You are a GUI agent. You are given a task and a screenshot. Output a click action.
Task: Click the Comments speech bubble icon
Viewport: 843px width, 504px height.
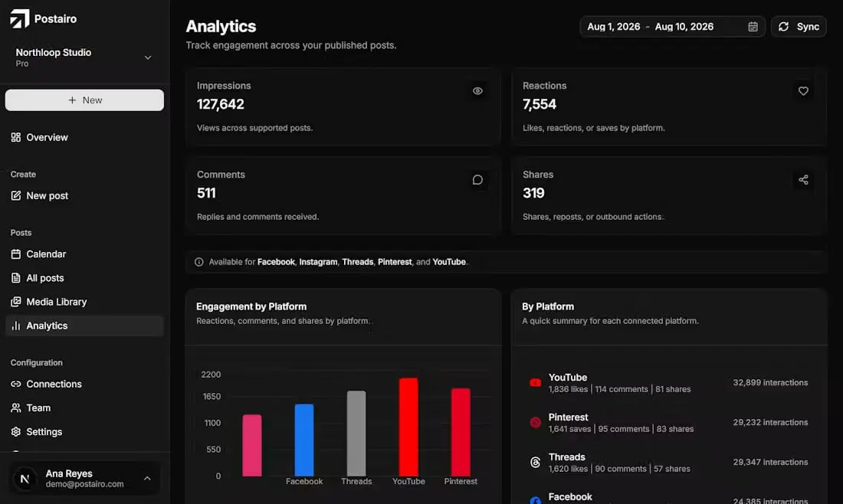point(477,179)
